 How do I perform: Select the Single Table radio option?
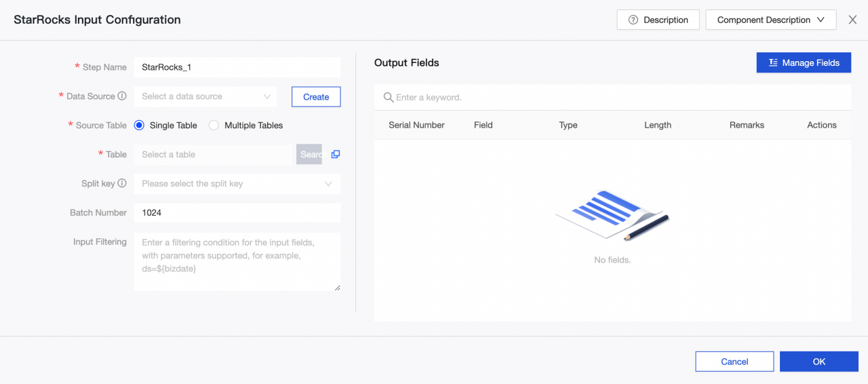tap(140, 126)
